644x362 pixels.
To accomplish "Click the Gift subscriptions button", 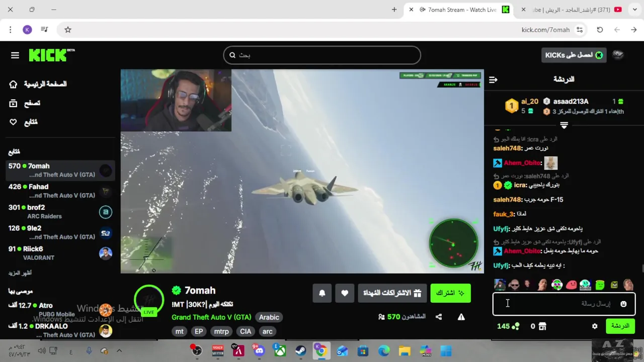I will [x=392, y=293].
